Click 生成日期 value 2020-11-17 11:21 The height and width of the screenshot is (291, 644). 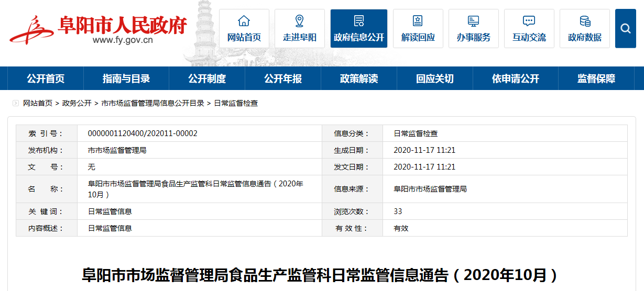[x=424, y=150]
